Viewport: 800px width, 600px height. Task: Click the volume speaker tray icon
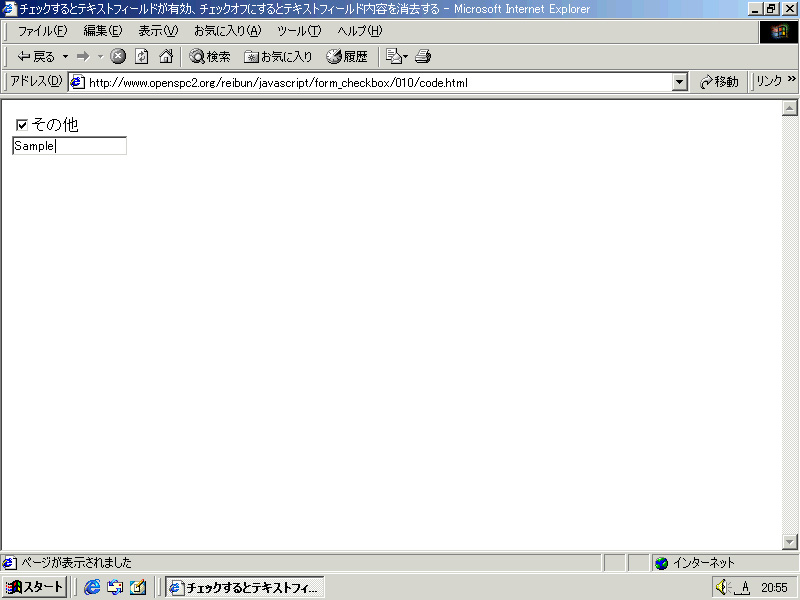(723, 587)
